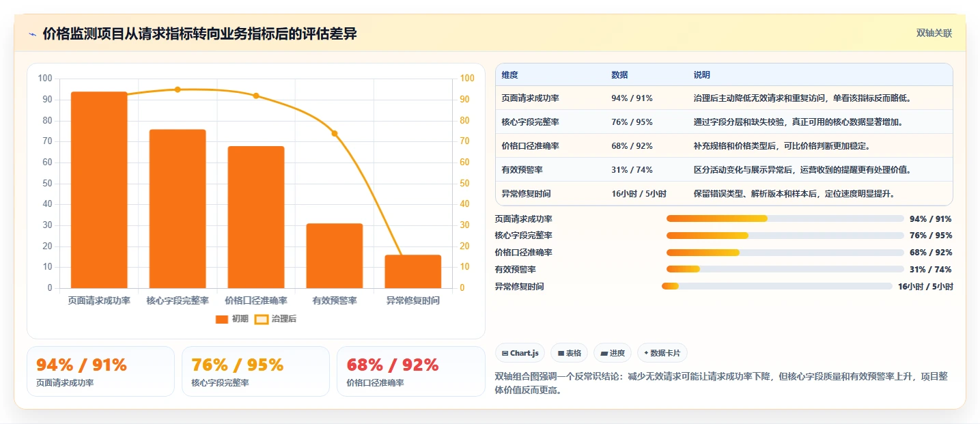Click the 数据 column header
The image size is (980, 424).
(619, 74)
